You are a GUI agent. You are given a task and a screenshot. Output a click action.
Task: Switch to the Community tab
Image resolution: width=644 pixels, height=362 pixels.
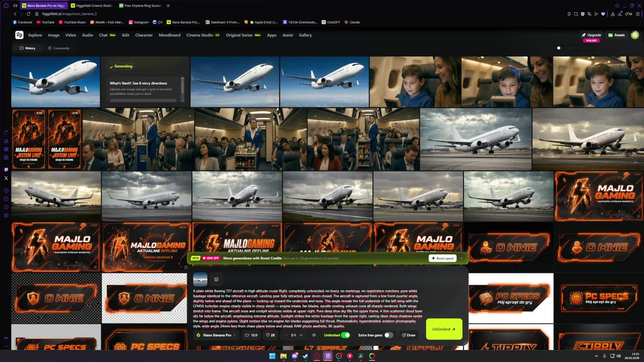click(58, 48)
